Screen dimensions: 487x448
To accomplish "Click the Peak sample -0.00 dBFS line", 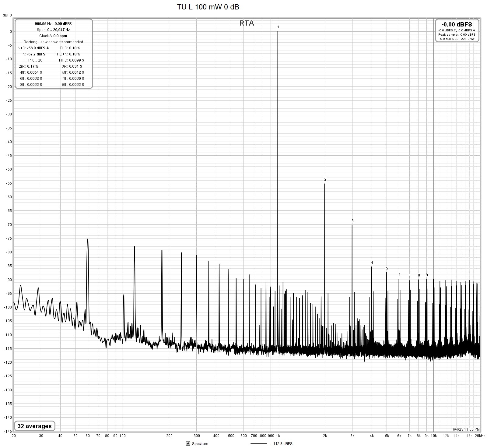I will (x=457, y=35).
